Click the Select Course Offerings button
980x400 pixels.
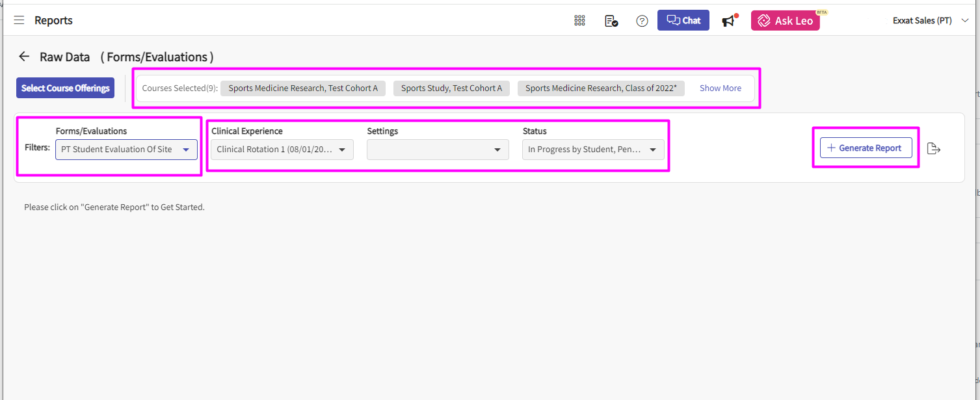click(65, 88)
